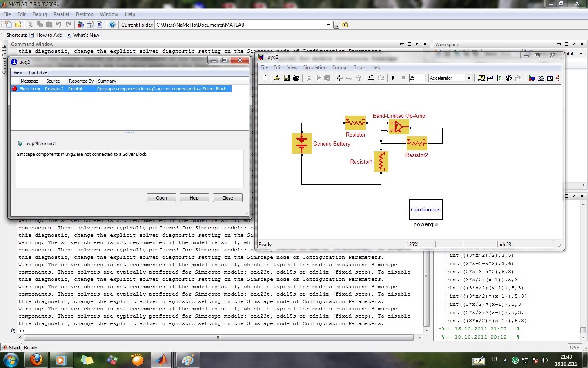This screenshot has height=368, width=588.
Task: Open View menu in diagnostics dialog
Action: coord(18,72)
